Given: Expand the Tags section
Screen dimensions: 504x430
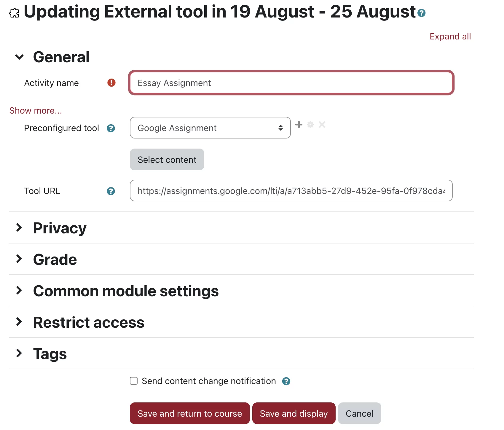Looking at the screenshot, I should 19,353.
